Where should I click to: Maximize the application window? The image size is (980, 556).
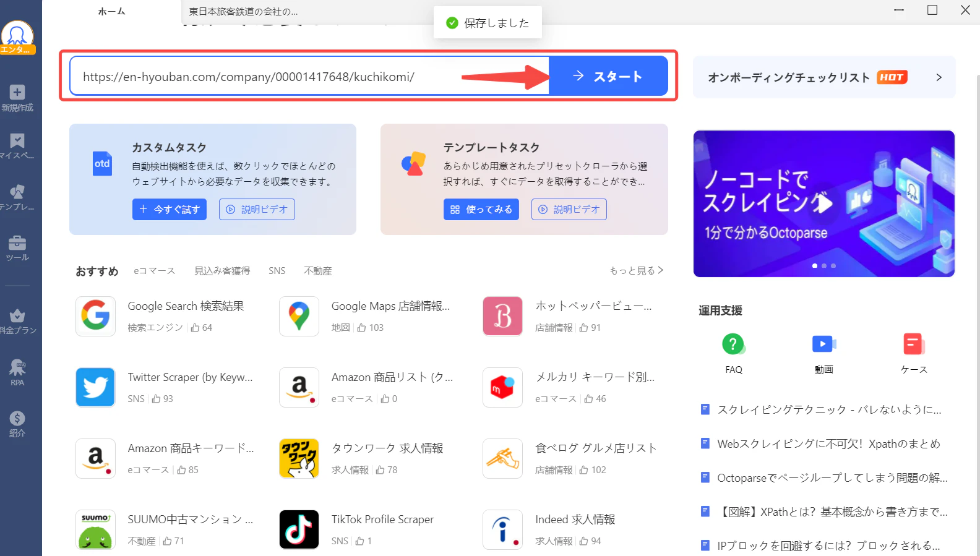click(932, 10)
